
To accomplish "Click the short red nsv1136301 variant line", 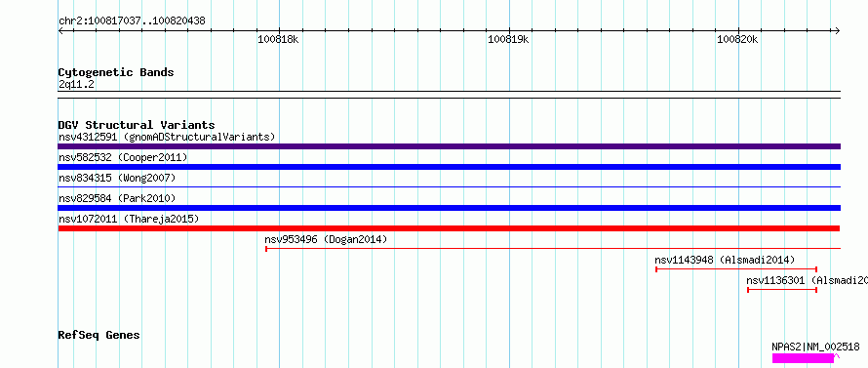I will (x=782, y=290).
